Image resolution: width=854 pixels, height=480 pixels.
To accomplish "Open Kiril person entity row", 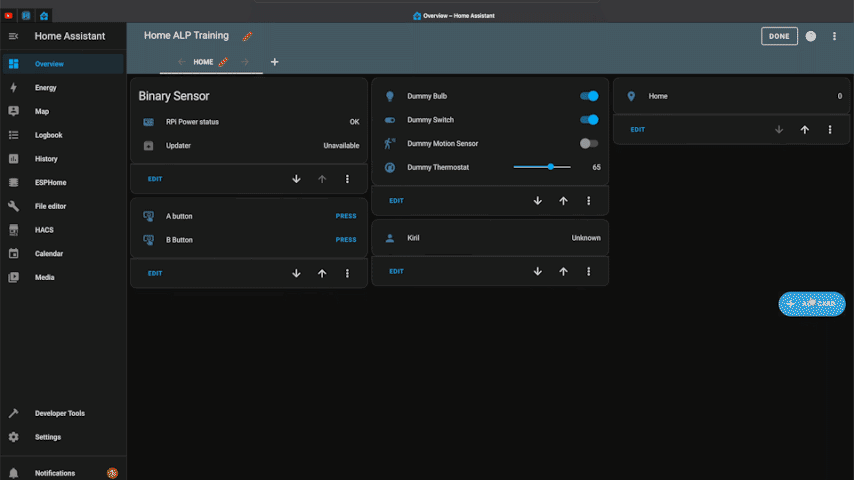I will 490,238.
